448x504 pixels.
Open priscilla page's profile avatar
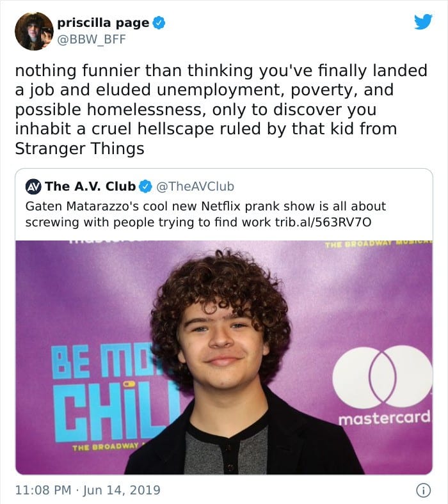pos(34,31)
